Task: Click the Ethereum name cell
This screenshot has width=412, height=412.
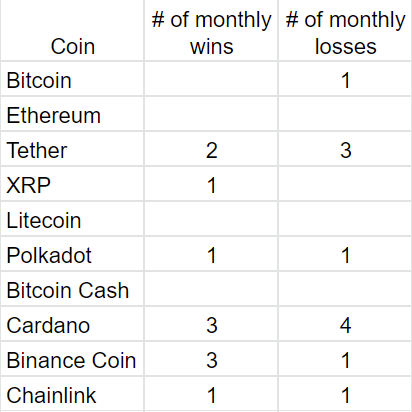Action: [x=72, y=114]
